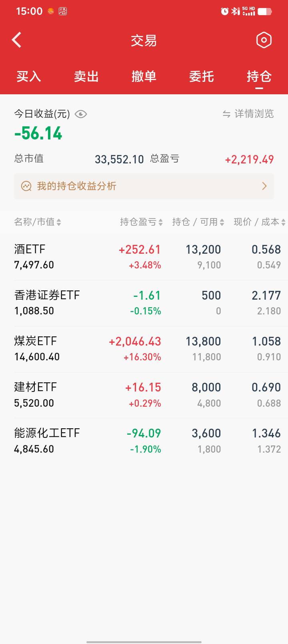Open the 委托 tab
Viewport: 288px width, 644px height.
pyautogui.click(x=202, y=76)
